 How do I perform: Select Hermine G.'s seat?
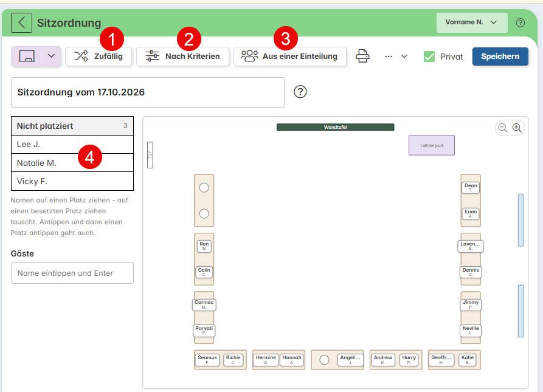click(x=266, y=360)
